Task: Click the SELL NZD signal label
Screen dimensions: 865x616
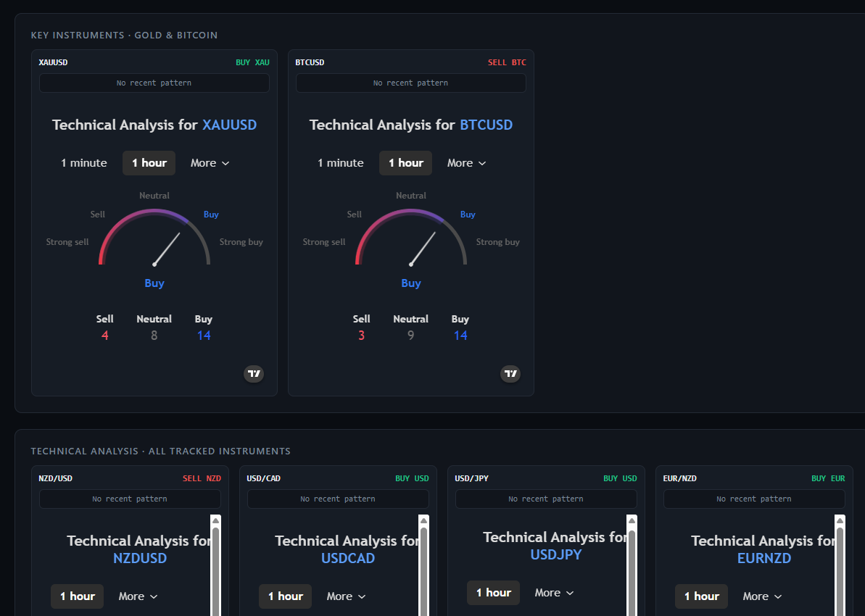Action: point(202,478)
